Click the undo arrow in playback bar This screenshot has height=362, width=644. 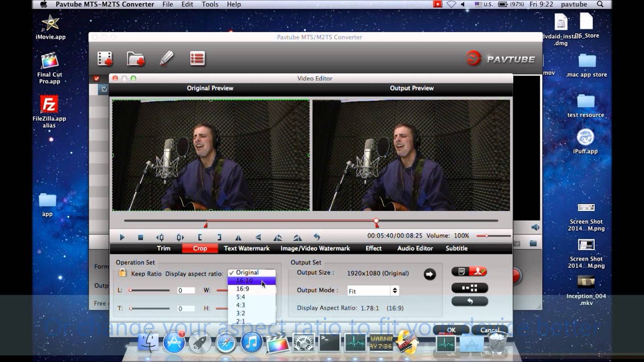(x=317, y=237)
